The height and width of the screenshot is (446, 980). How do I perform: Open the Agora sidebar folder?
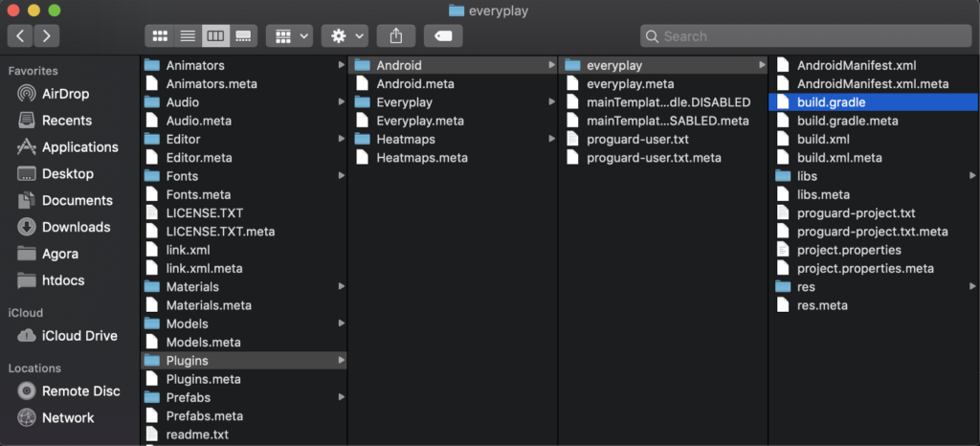(48, 255)
